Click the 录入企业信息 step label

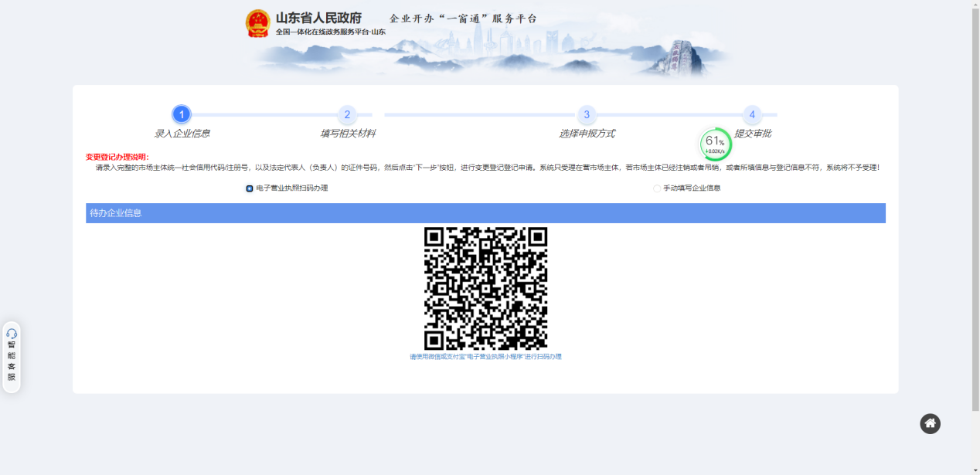click(x=182, y=134)
